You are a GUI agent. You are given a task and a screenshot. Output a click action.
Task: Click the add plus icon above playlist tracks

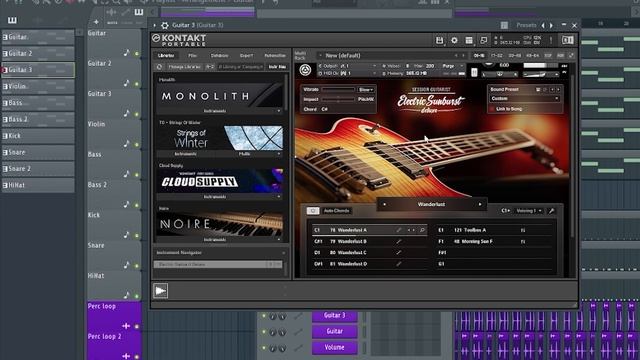pyautogui.click(x=96, y=22)
